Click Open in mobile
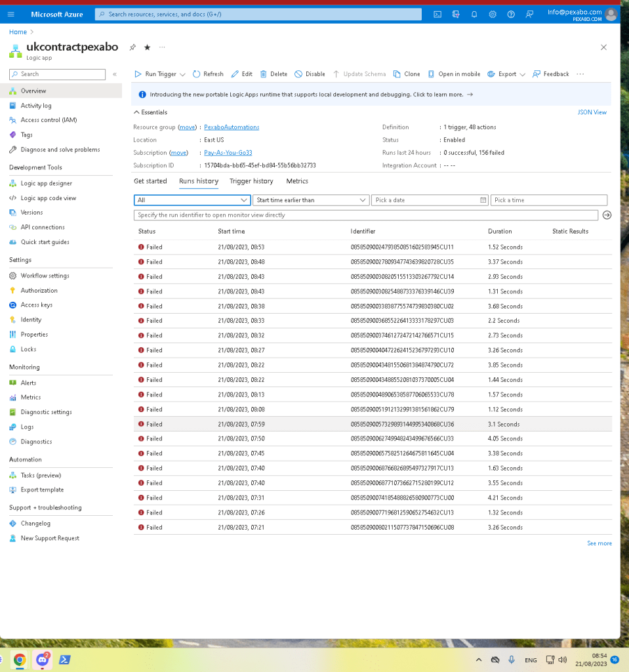 (454, 74)
